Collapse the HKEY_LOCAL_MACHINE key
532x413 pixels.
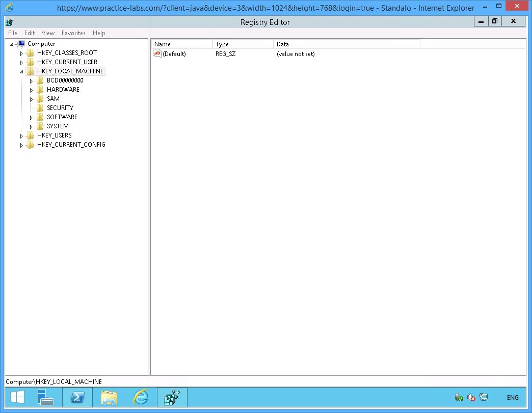coord(21,71)
